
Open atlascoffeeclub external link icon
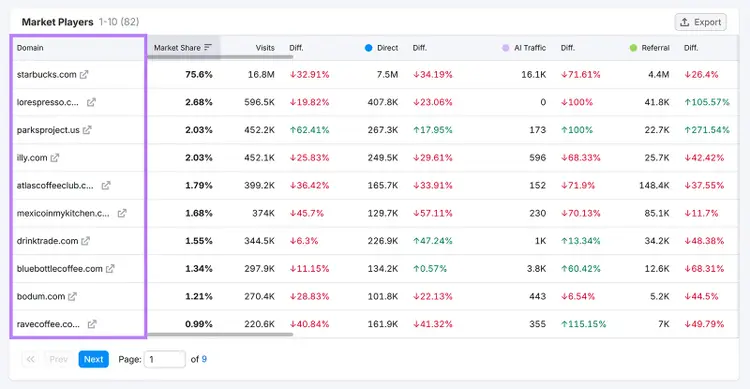[x=106, y=186]
